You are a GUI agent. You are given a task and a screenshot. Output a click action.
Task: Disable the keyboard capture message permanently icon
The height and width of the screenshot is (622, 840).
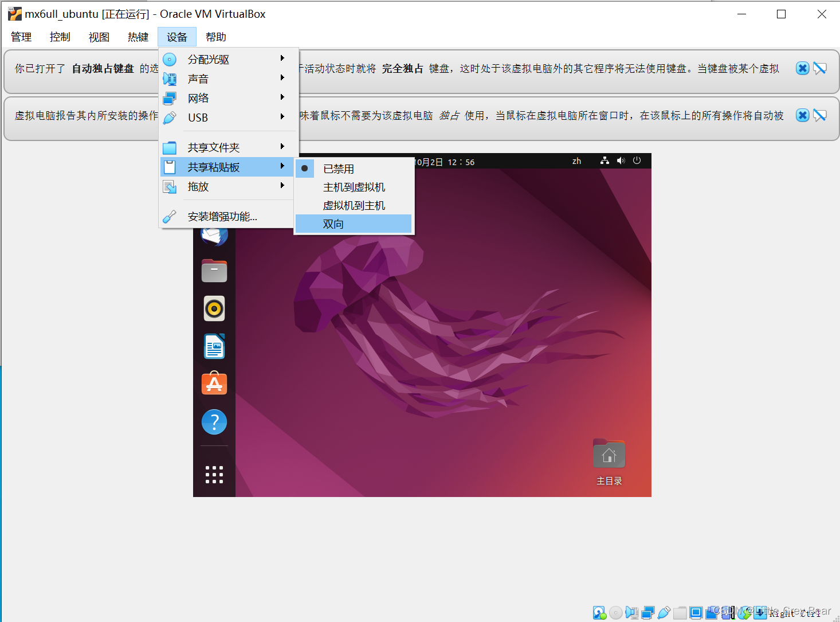(820, 68)
